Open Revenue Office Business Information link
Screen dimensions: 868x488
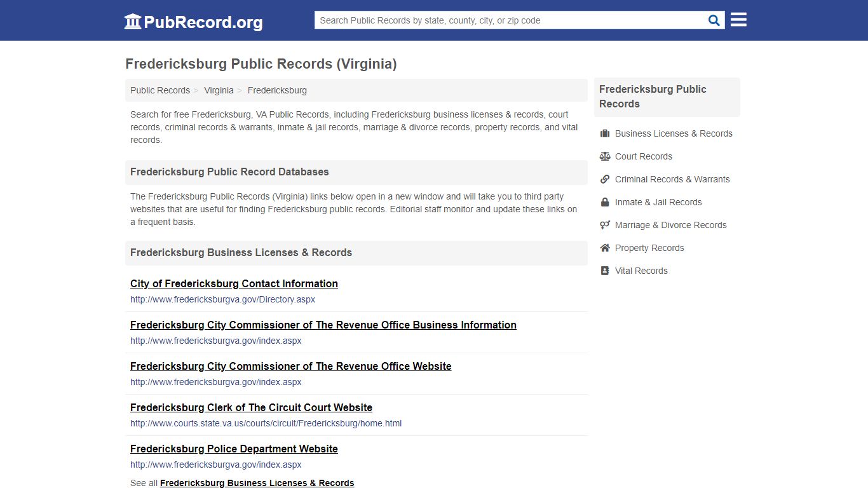[323, 325]
